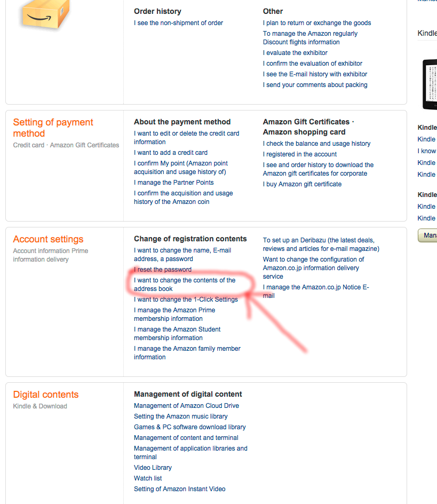
Task: Click the 'Setting of payment method' heading
Action: (53, 128)
